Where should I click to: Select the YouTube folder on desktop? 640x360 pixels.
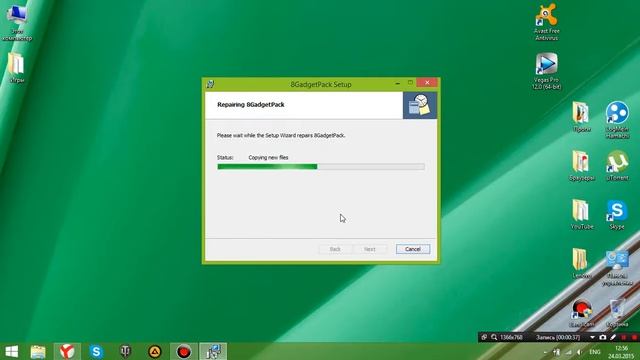click(581, 215)
